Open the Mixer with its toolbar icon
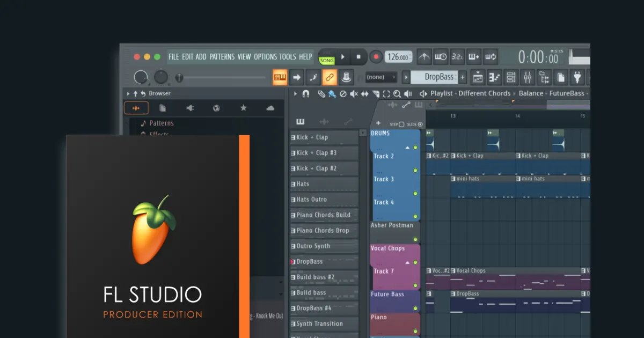This screenshot has height=338, width=644. point(528,77)
